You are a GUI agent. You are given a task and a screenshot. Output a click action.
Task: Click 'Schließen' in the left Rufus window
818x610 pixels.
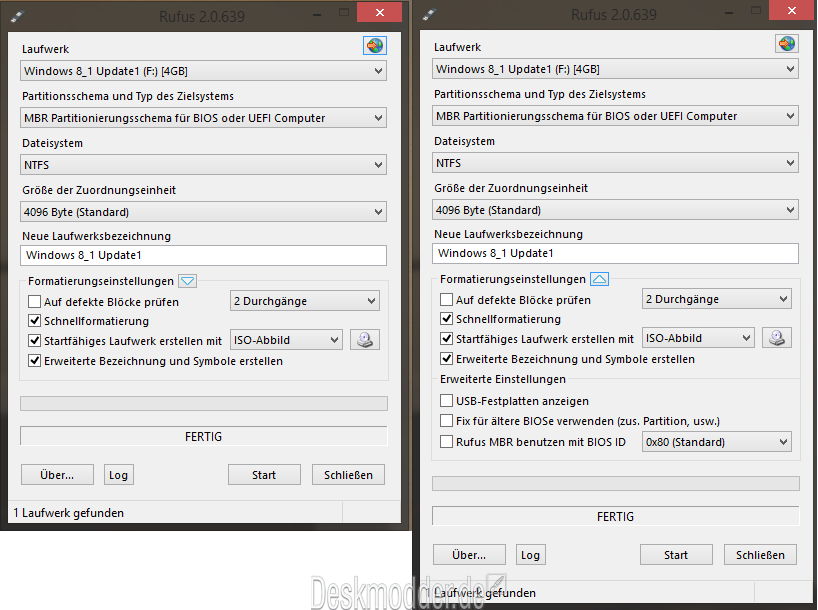coord(348,475)
